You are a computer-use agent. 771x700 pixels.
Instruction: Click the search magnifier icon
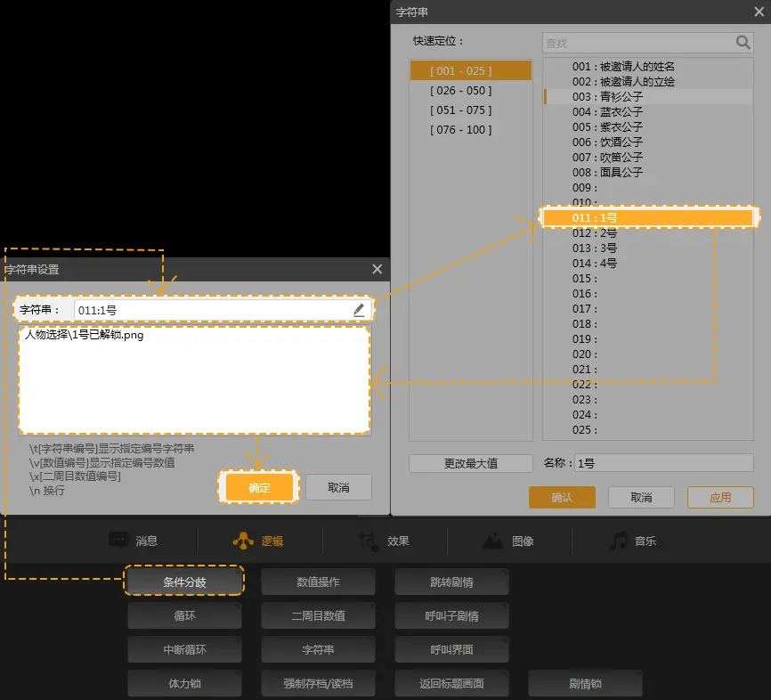coord(743,42)
